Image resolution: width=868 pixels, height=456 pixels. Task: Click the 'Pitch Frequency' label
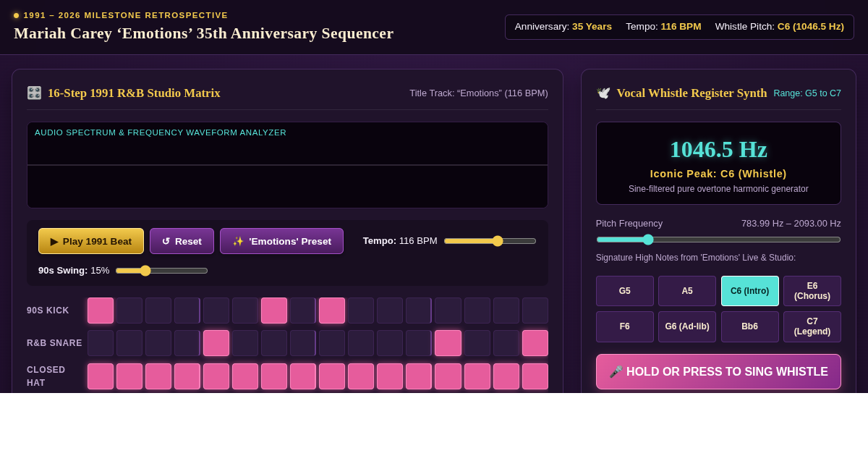pos(629,224)
